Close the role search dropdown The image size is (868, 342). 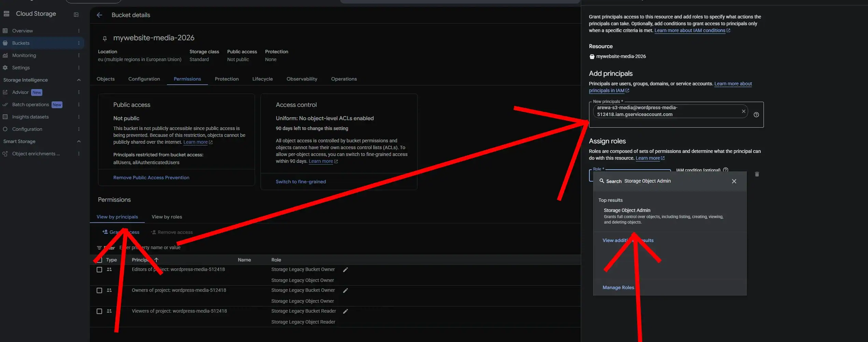click(734, 181)
